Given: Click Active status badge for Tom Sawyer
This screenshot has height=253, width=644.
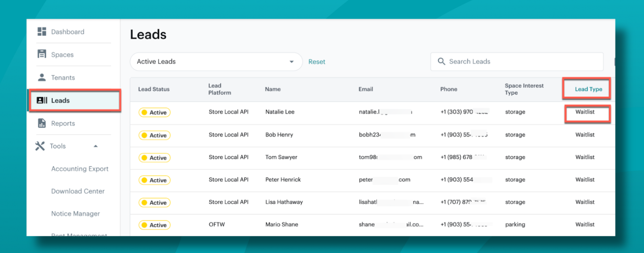Looking at the screenshot, I should (154, 158).
